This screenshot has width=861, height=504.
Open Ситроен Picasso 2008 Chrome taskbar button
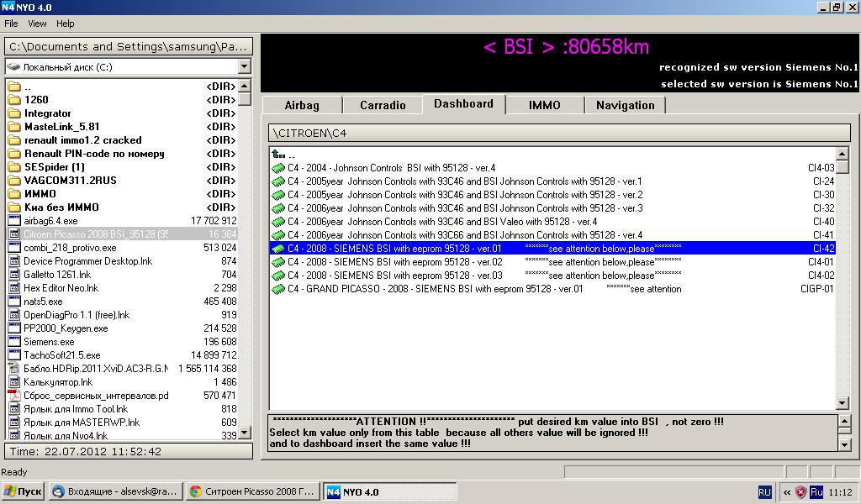point(252,492)
